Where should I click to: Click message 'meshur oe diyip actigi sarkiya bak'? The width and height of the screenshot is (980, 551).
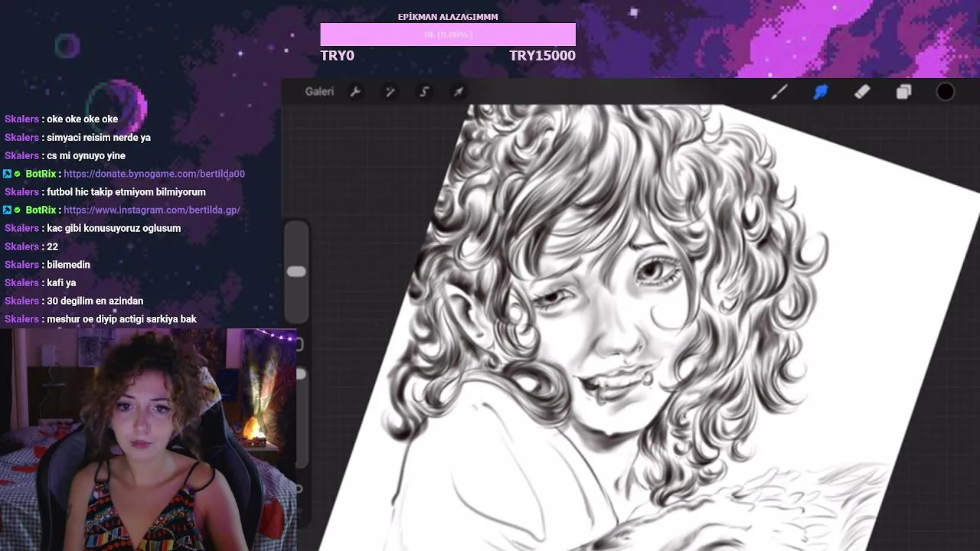[122, 319]
